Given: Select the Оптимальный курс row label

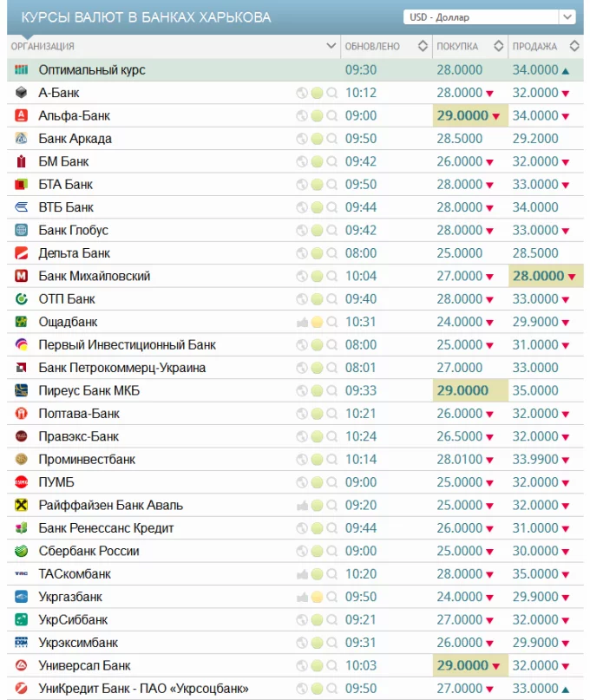Looking at the screenshot, I should pos(92,69).
